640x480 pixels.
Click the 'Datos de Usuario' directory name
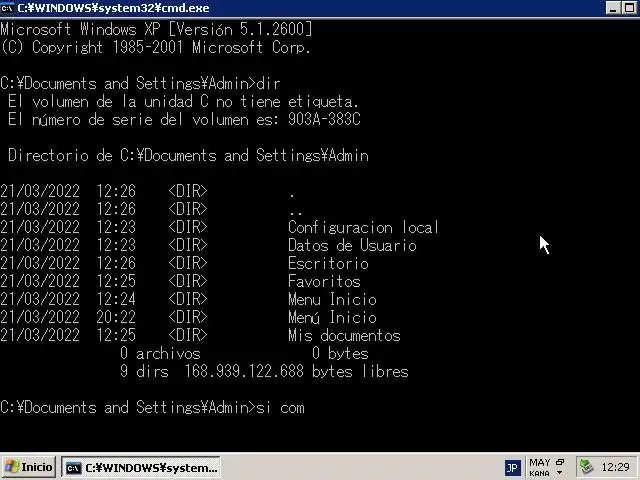click(x=352, y=245)
